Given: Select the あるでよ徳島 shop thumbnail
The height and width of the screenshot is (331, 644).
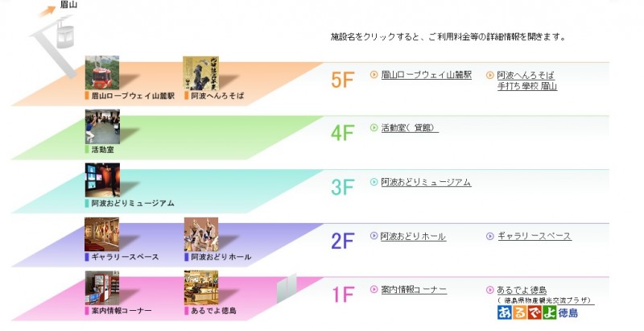Looking at the screenshot, I should [x=201, y=288].
